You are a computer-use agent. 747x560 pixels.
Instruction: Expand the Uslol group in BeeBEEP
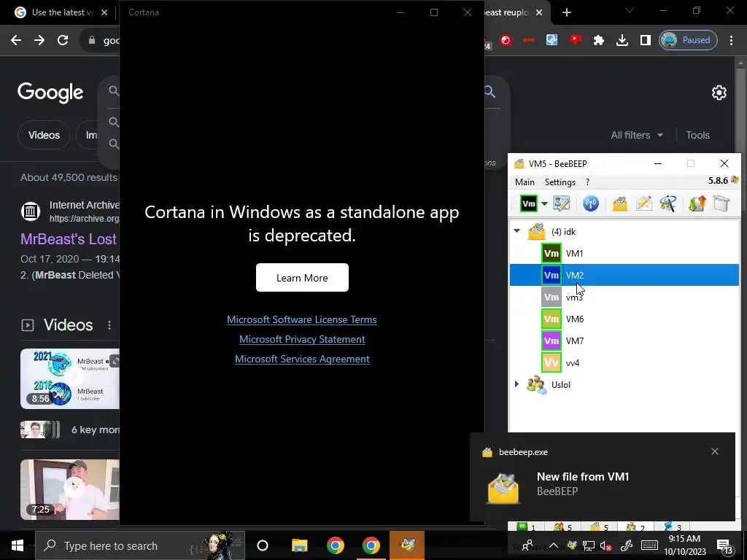pyautogui.click(x=517, y=384)
